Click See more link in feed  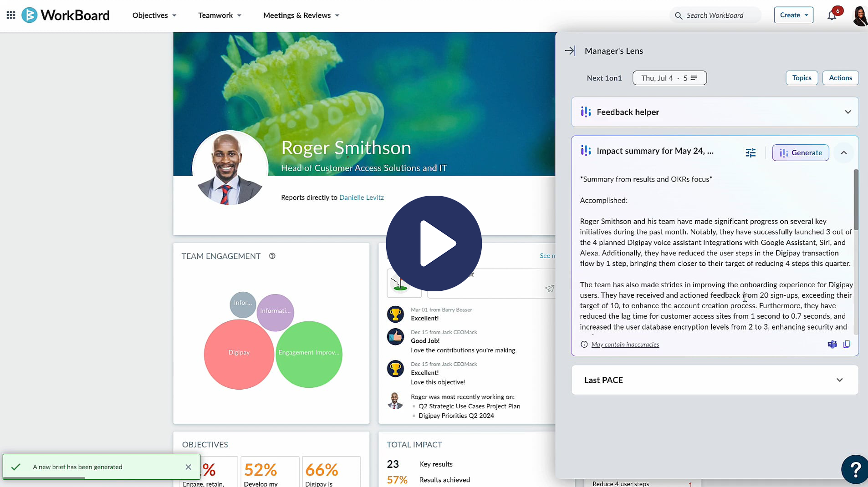547,256
